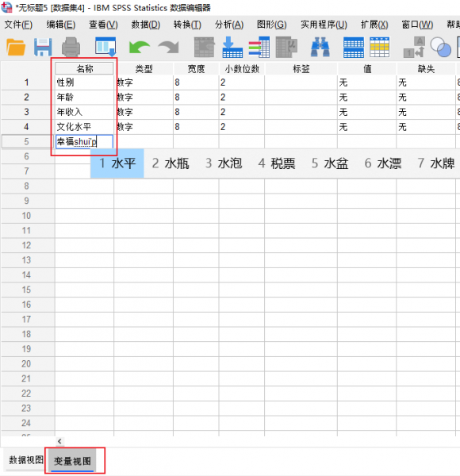Click the Run descriptive statistics icon
Image resolution: width=460 pixels, height=476 pixels.
286,48
